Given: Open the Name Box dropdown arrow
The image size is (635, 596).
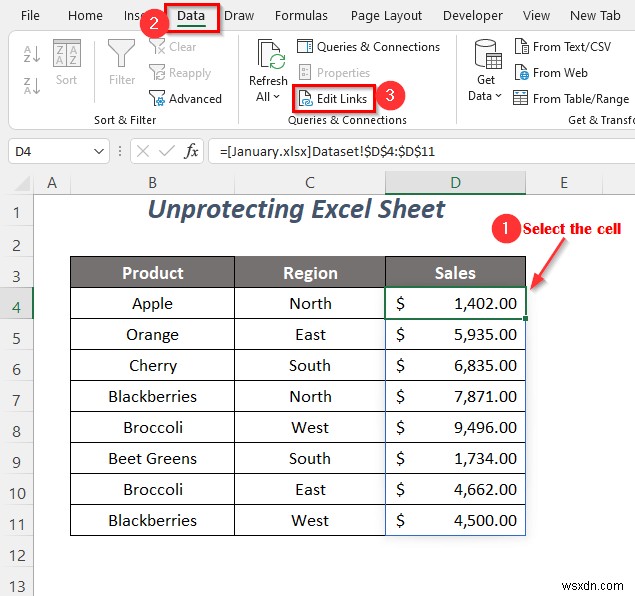Looking at the screenshot, I should [98, 151].
